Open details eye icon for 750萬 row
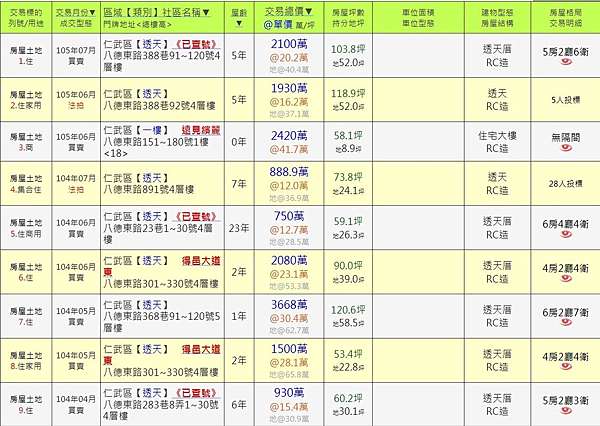 566,234
